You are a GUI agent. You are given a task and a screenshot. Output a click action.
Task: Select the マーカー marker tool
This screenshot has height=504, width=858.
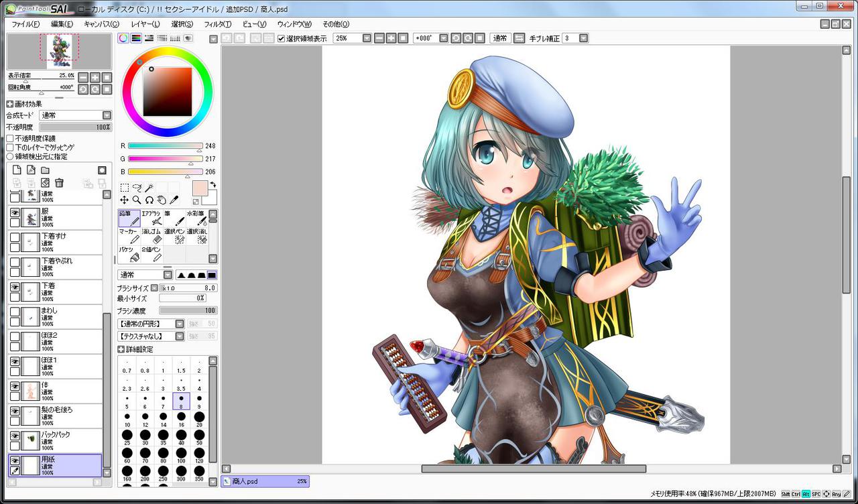pyautogui.click(x=129, y=235)
